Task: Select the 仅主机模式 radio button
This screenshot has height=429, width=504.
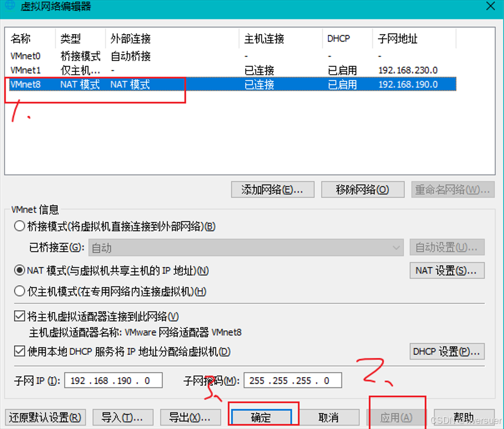Action: pos(19,292)
